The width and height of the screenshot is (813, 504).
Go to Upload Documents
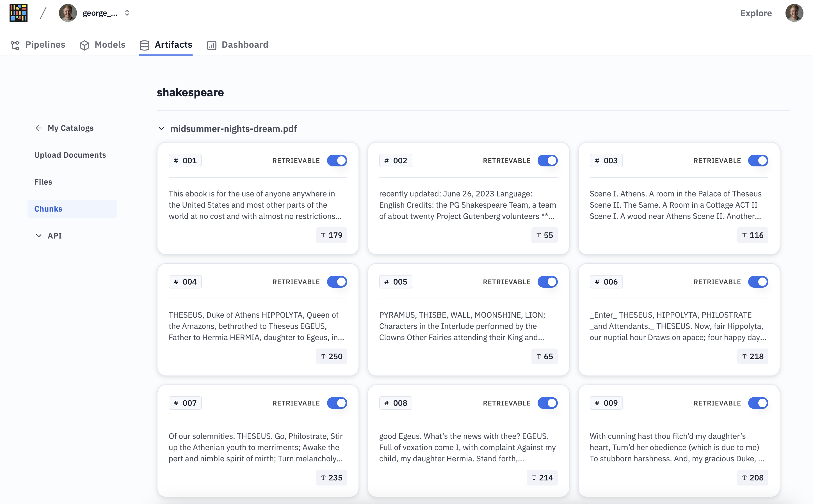70,155
